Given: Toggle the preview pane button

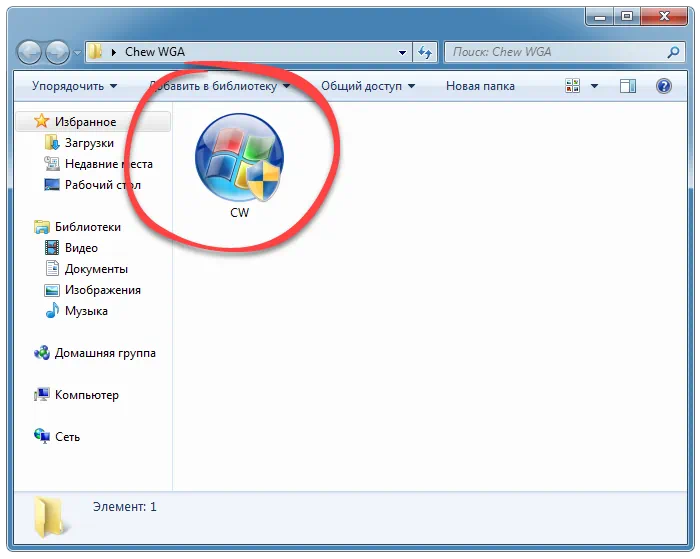Looking at the screenshot, I should point(628,86).
